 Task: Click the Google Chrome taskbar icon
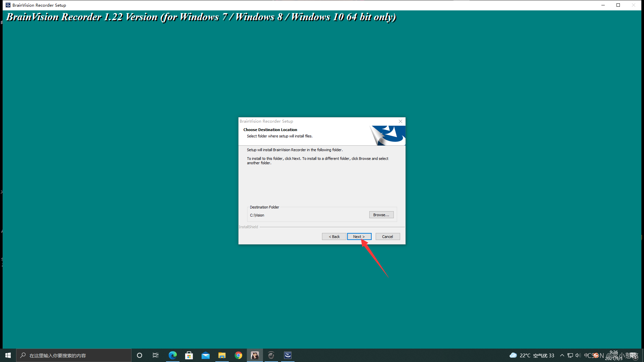[238, 355]
